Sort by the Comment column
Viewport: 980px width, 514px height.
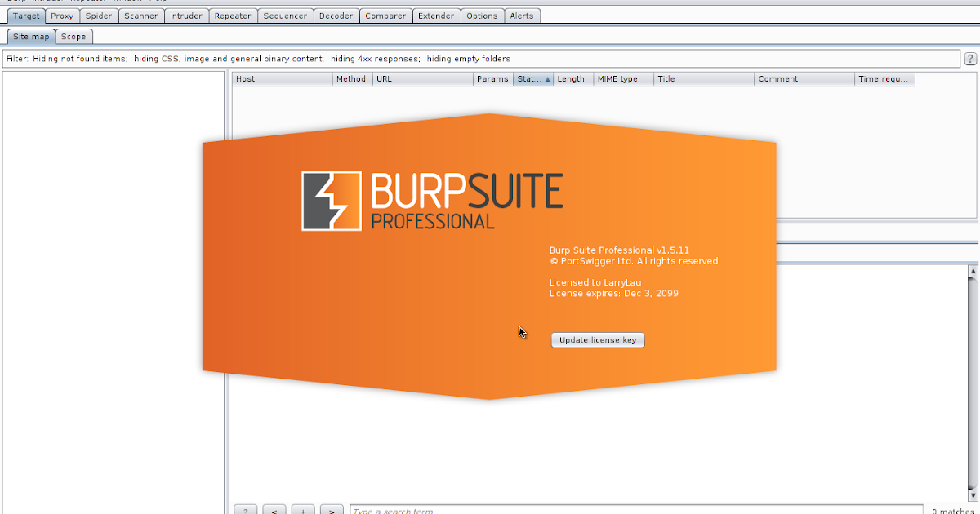click(x=804, y=79)
